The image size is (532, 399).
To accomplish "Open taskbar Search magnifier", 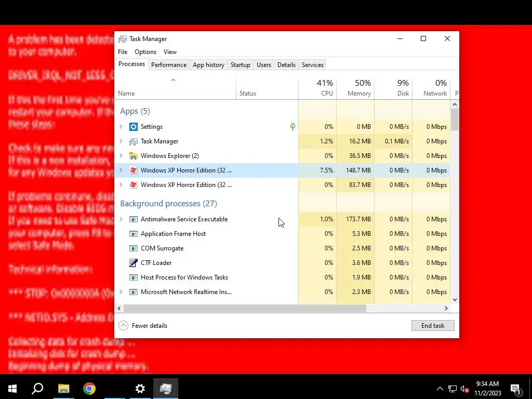I will (x=37, y=389).
